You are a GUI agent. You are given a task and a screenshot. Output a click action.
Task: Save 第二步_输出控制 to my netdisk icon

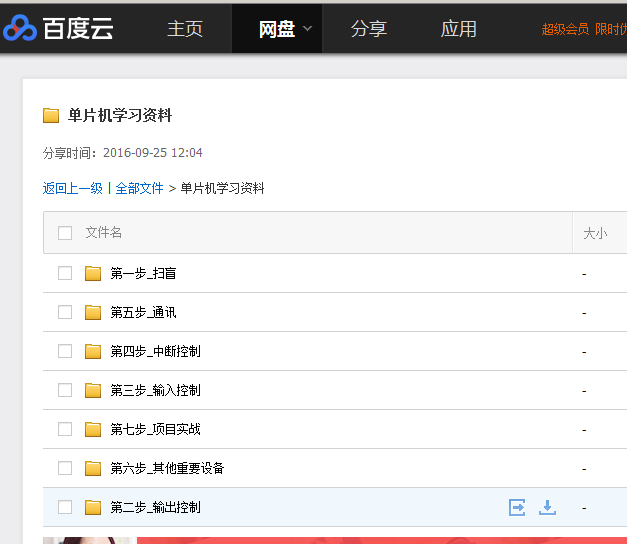point(517,508)
